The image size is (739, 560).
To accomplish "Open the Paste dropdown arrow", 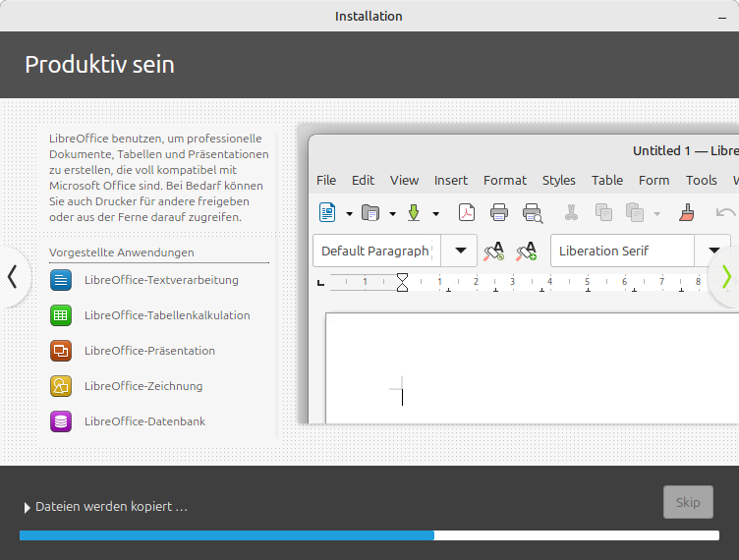I will [x=657, y=214].
